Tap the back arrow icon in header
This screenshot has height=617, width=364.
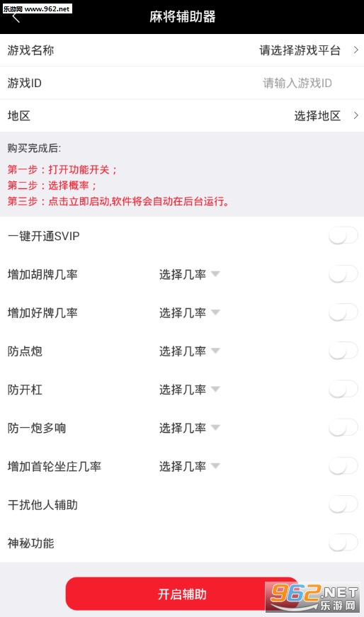[16, 18]
